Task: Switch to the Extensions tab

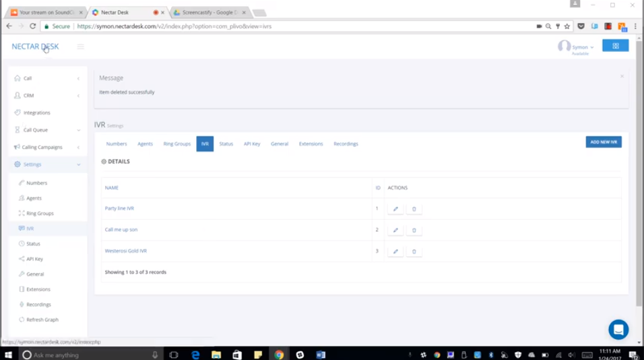Action: [x=311, y=144]
